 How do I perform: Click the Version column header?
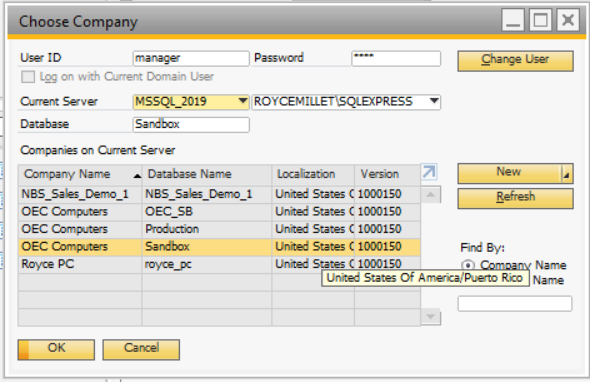(x=387, y=175)
